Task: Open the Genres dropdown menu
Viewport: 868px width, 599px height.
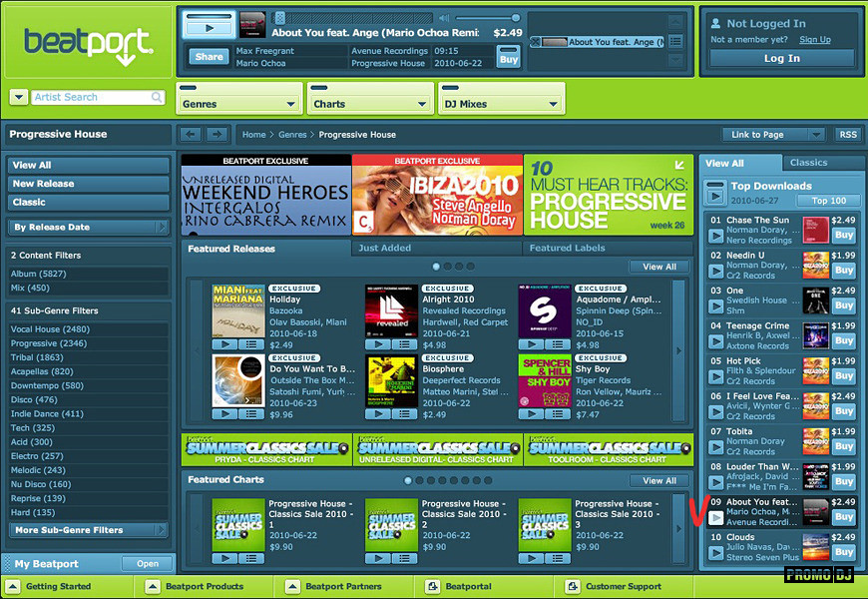Action: 238,104
